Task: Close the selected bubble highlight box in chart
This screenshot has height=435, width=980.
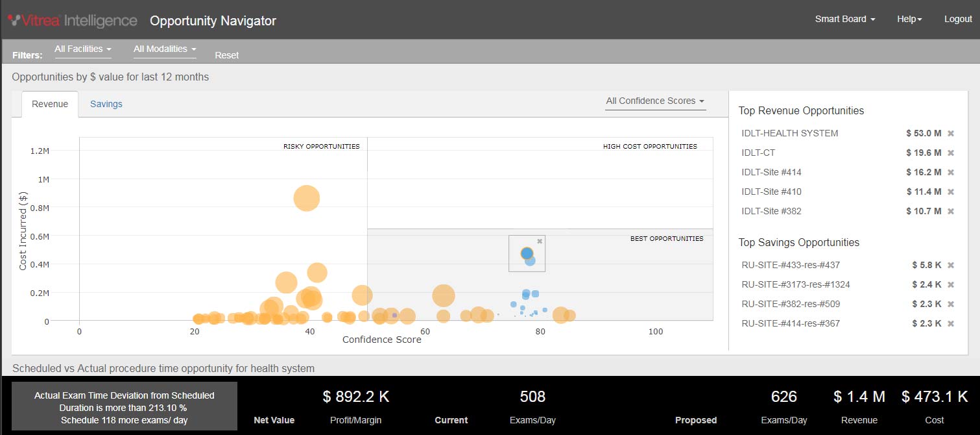Action: (x=540, y=241)
